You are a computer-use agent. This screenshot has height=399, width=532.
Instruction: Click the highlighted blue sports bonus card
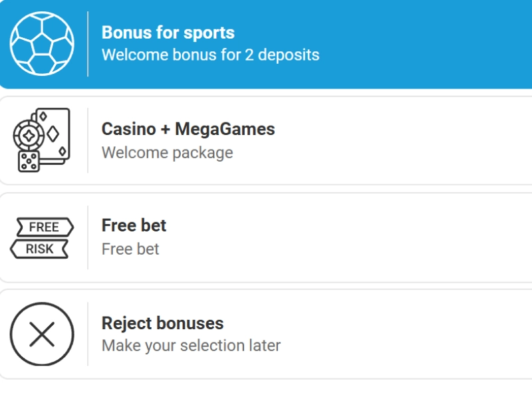coord(266,44)
